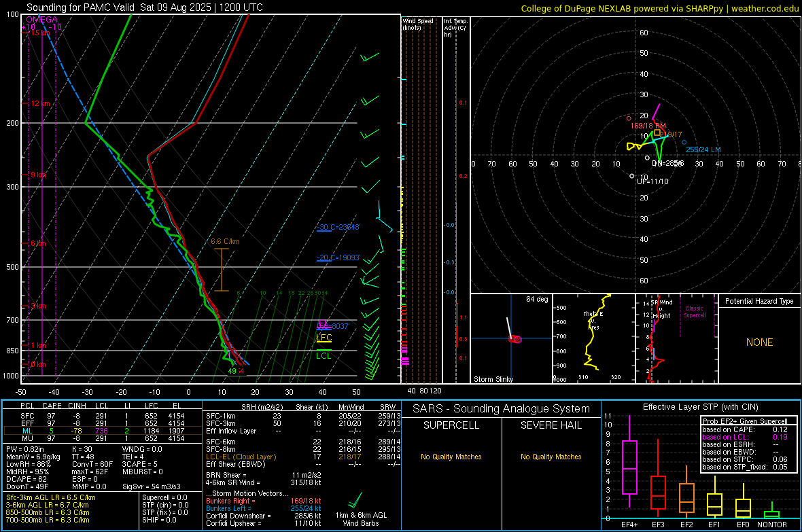
Task: Click the 255/24 LM hodograph label
Action: click(x=703, y=150)
